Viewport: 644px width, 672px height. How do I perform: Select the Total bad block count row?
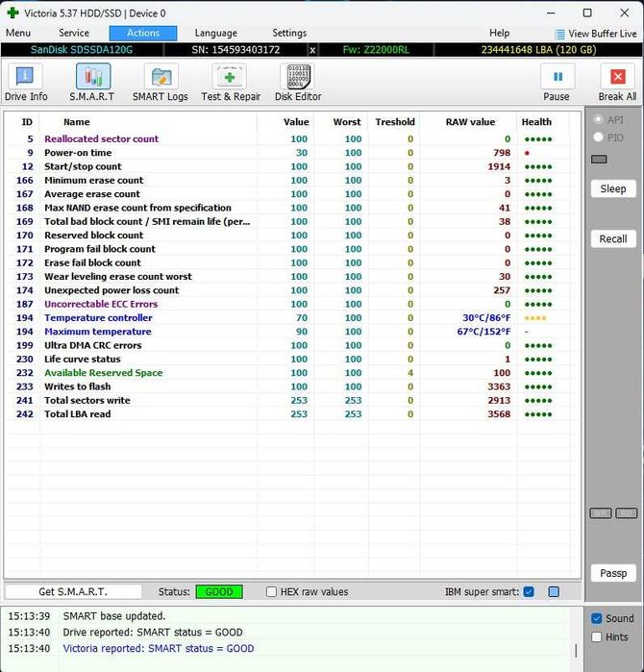tap(292, 221)
